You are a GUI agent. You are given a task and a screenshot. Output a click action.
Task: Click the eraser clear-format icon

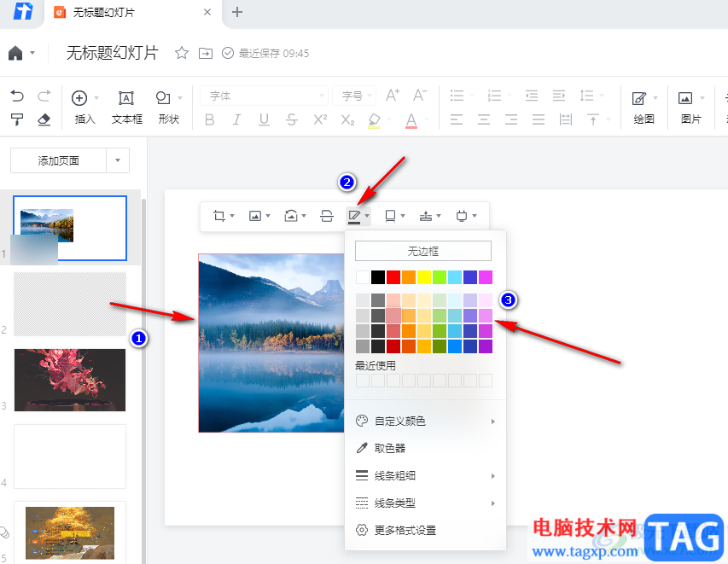point(44,119)
